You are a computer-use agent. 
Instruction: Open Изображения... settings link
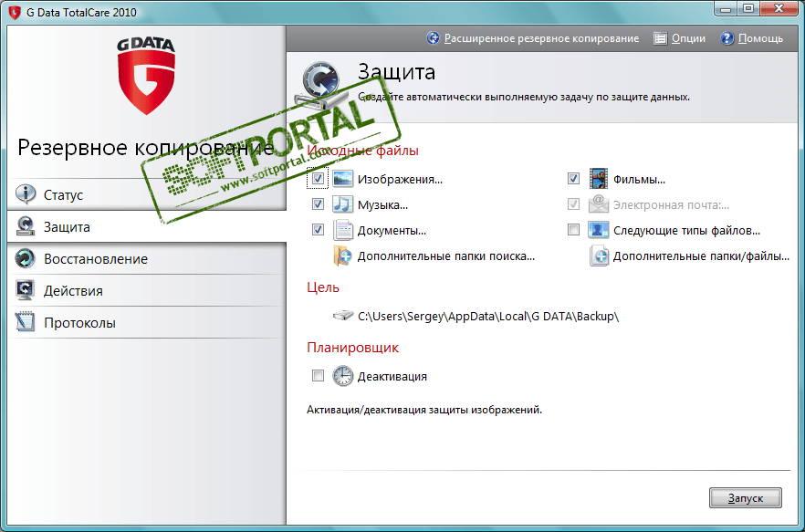(x=400, y=179)
